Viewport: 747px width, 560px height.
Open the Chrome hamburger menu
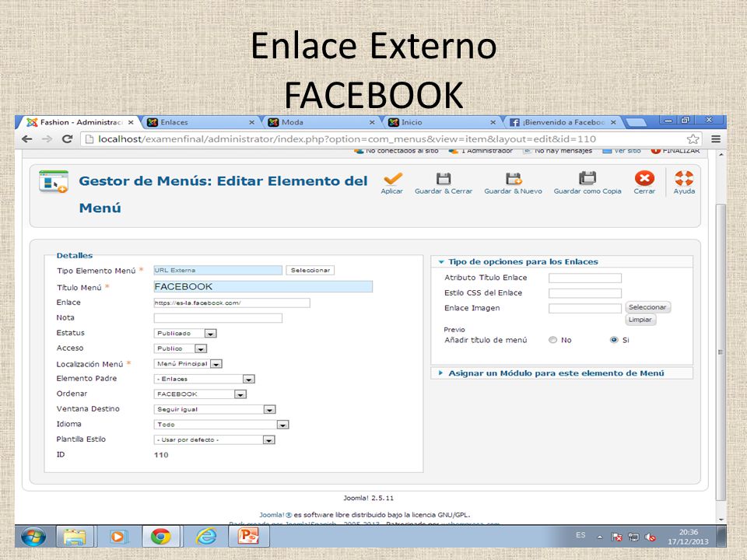pos(716,139)
